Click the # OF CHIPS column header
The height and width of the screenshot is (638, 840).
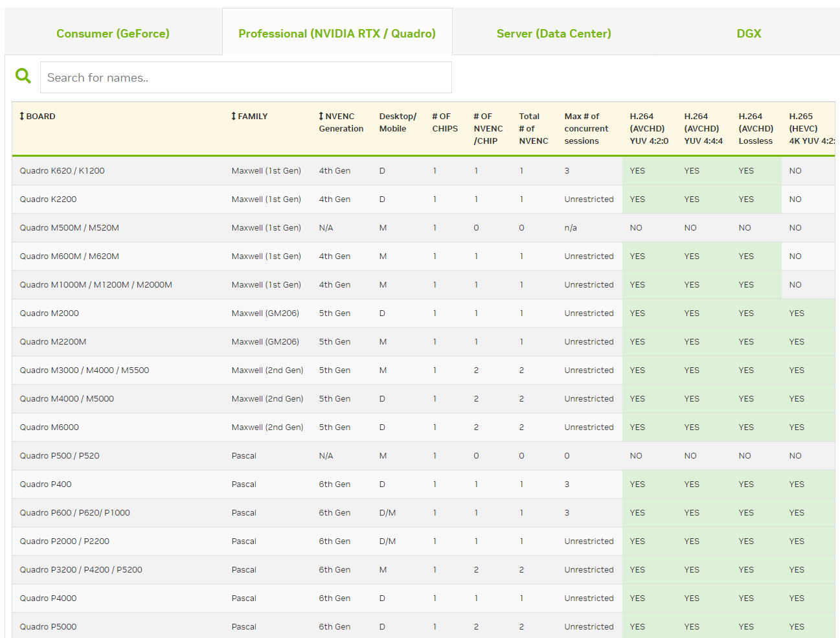444,122
